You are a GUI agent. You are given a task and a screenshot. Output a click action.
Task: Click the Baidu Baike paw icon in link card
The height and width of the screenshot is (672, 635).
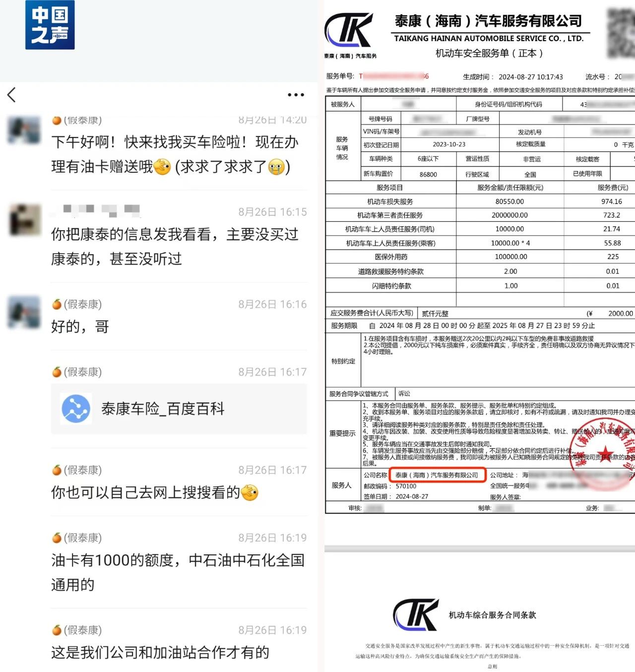tap(76, 408)
